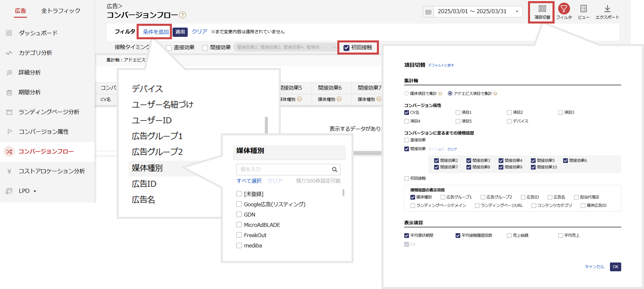Select 広告ID from the condition list

pos(144,184)
